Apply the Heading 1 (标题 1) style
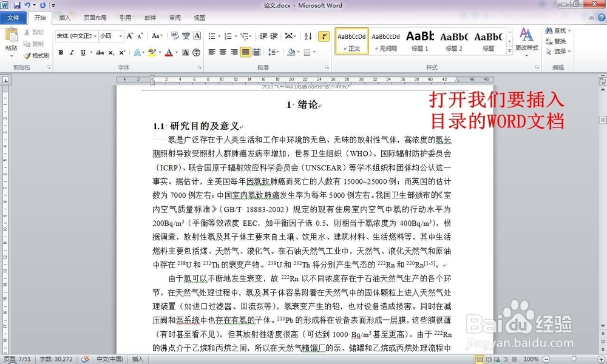 [x=419, y=41]
